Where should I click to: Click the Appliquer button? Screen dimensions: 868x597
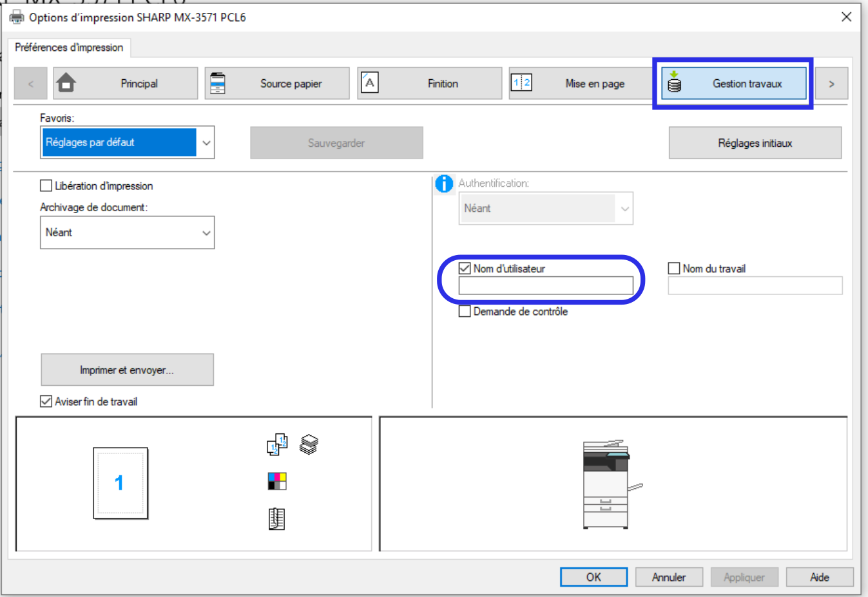744,577
